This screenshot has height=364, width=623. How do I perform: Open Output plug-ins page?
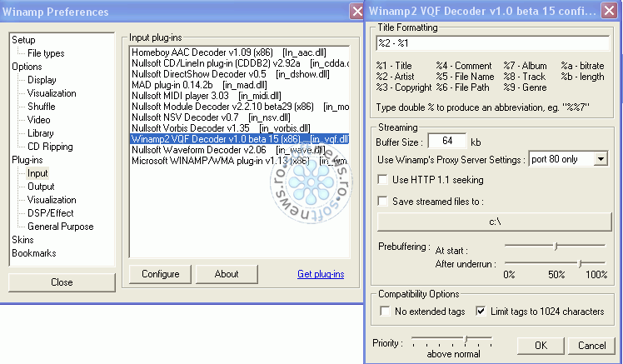41,187
